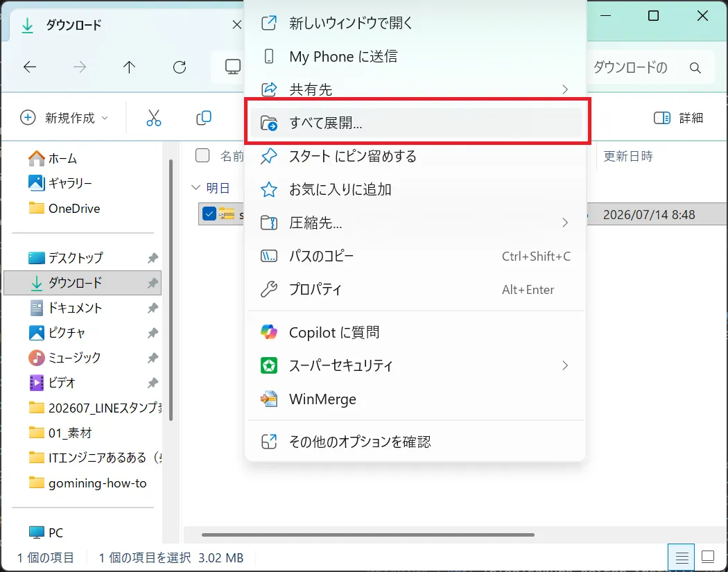Click the navigation pane vertical scrollbar
The image size is (728, 572).
pos(171,291)
